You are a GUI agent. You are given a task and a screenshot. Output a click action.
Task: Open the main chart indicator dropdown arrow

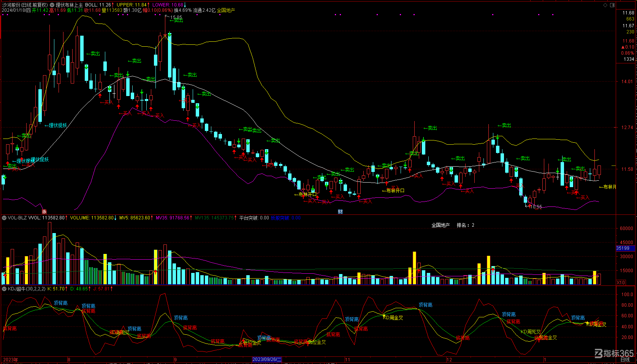pos(52,5)
